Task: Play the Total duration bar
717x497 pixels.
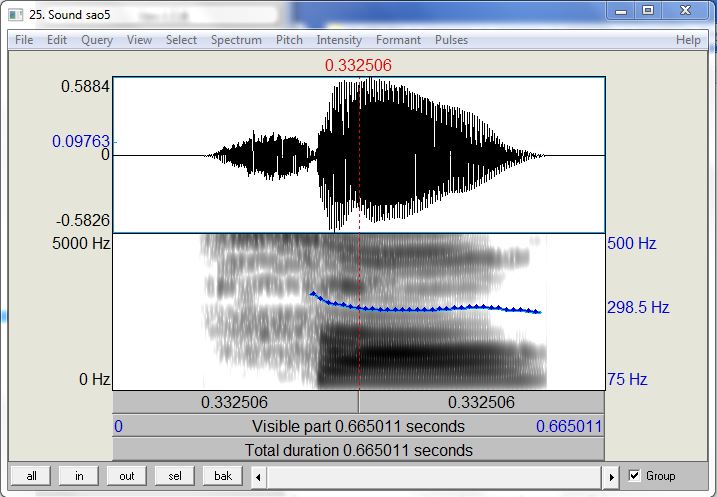Action: tap(358, 450)
